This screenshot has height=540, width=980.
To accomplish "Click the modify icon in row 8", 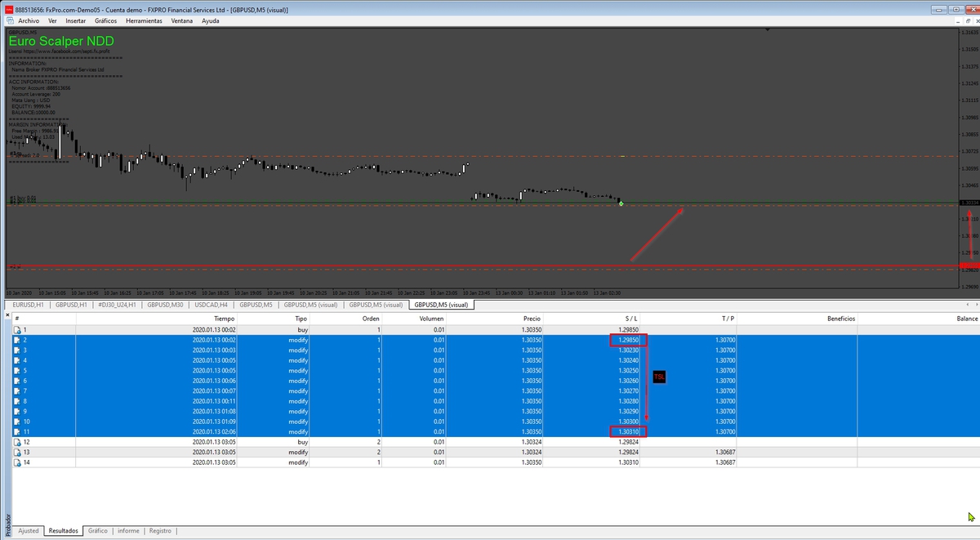I will [18, 401].
